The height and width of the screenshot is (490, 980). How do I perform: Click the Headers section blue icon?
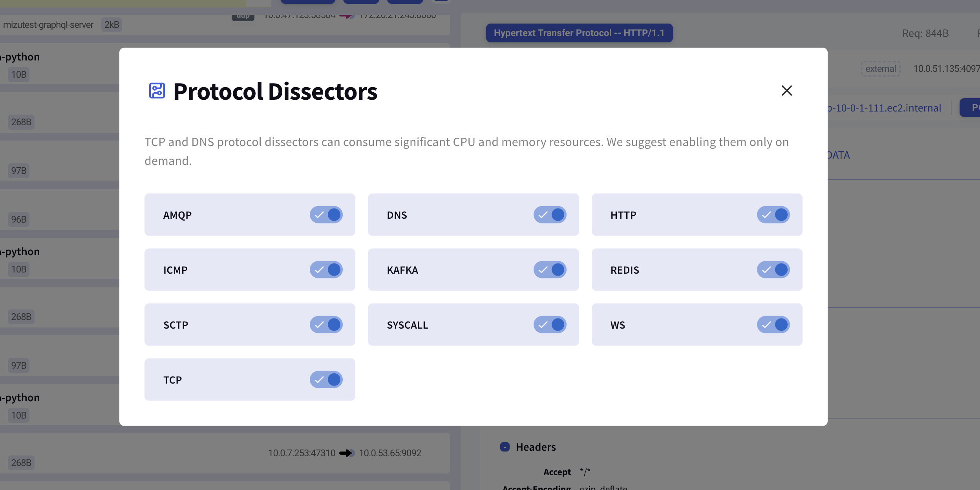506,446
